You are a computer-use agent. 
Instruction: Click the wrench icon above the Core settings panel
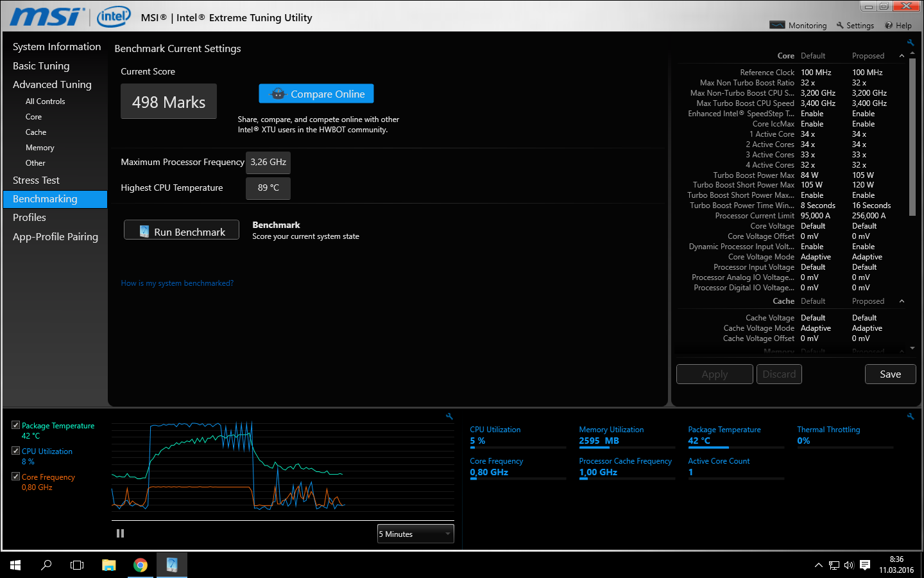coord(910,43)
